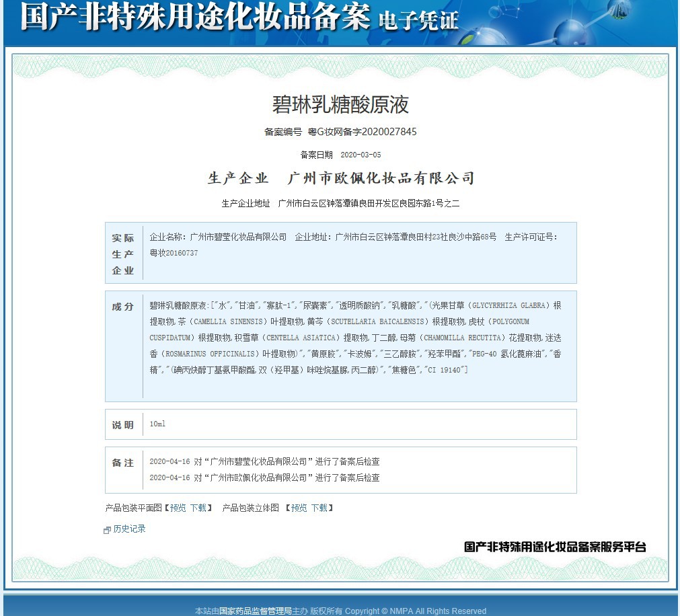This screenshot has width=680, height=616.
Task: Download 产品包装平面图 image
Action: click(198, 508)
